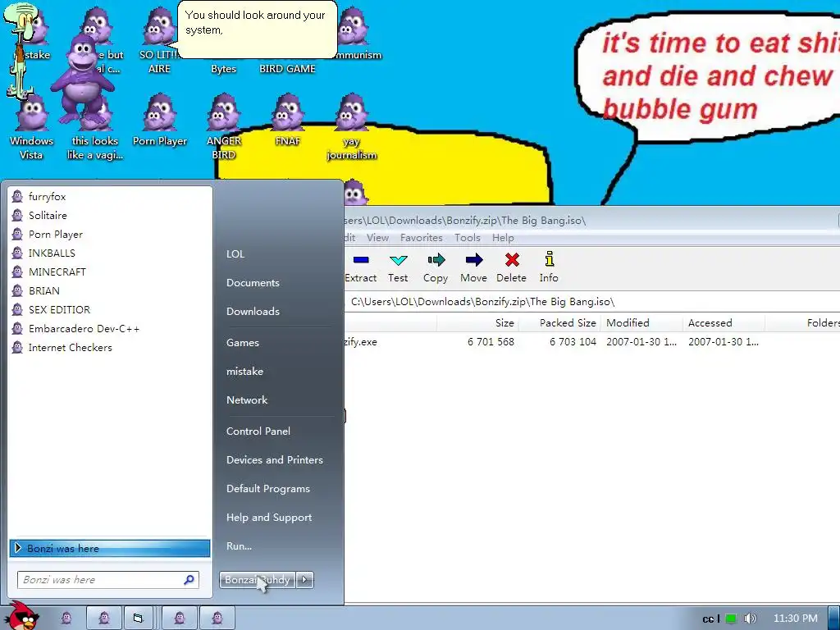Open the Windows Vista desktop icon
Image resolution: width=840 pixels, height=630 pixels.
click(32, 127)
